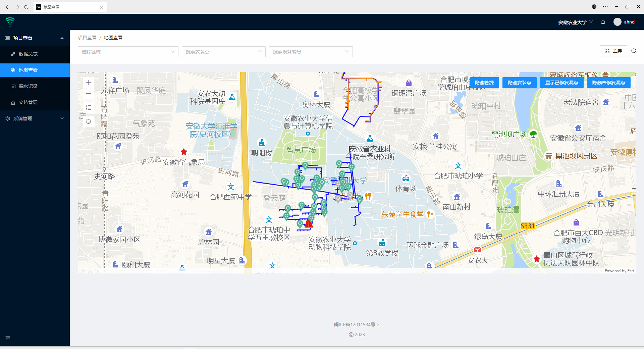Screen dimensions: 644x349
Task: Toggle 显示已修复漏点 to show repaired leaks
Action: [x=561, y=83]
